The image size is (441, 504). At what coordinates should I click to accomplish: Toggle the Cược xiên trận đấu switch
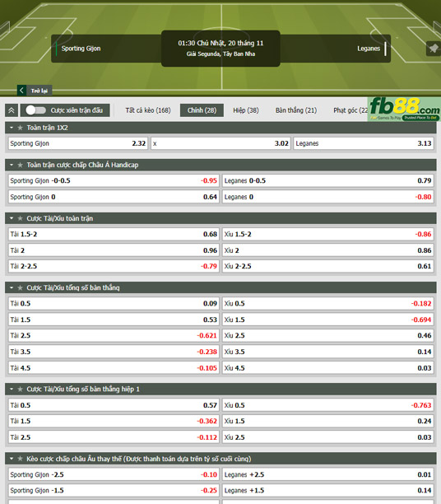[x=35, y=110]
